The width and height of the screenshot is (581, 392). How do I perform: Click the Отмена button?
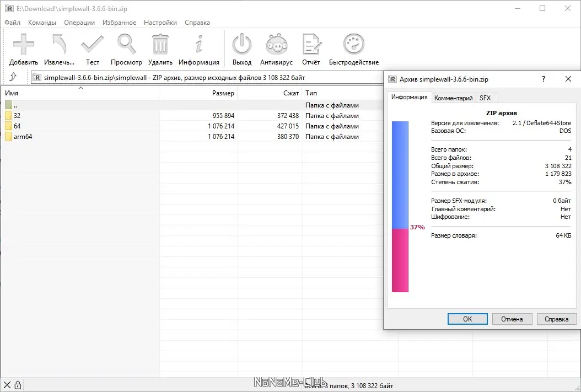pyautogui.click(x=512, y=319)
